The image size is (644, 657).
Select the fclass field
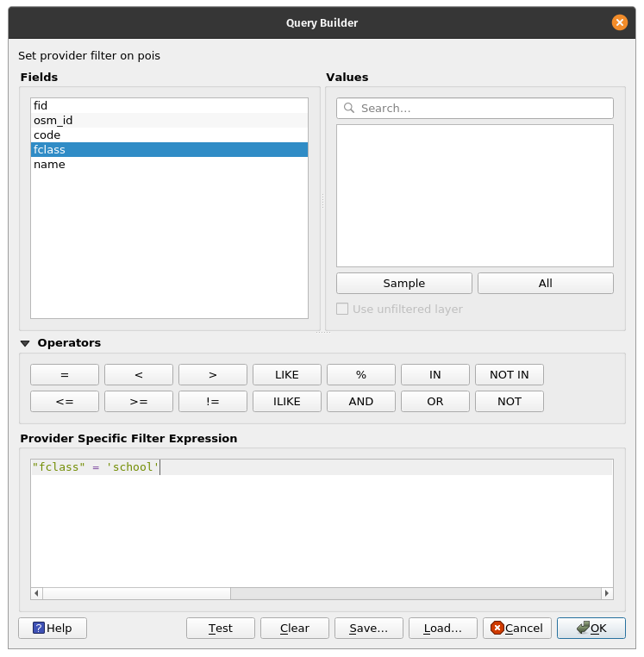point(169,149)
